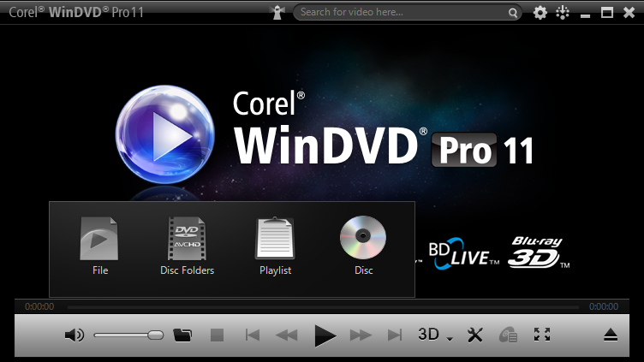Click the playback progress seek bar
Image resolution: width=644 pixels, height=362 pixels.
(323, 307)
